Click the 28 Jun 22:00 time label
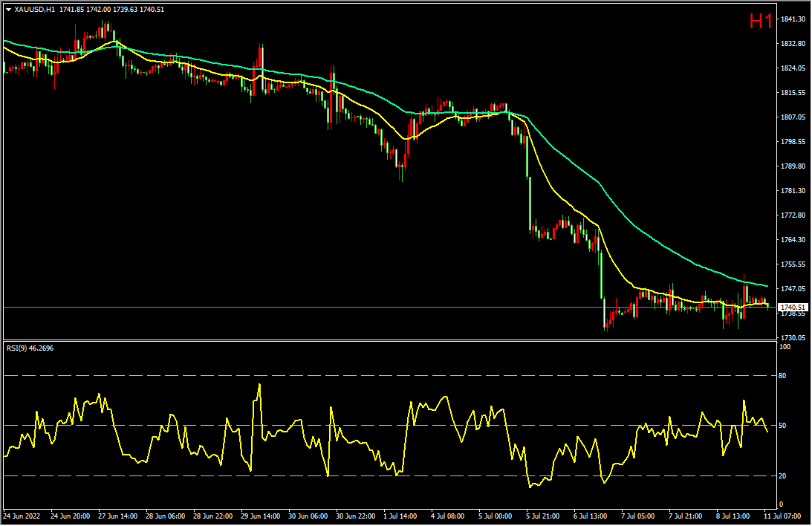Image resolution: width=812 pixels, height=526 pixels. tap(213, 516)
